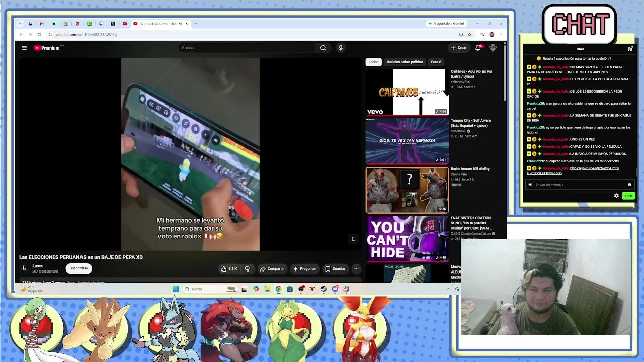The image size is (644, 362).
Task: Start voice search with the microphone
Action: coord(341,48)
